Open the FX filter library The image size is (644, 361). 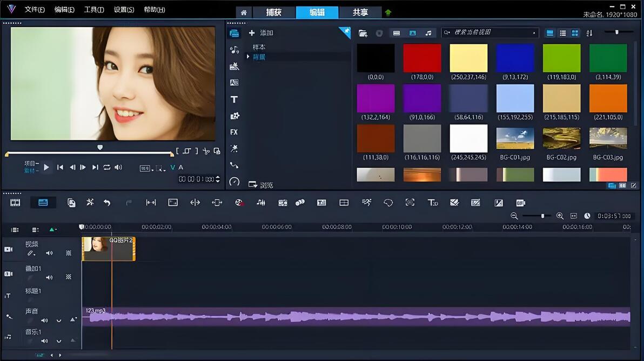point(234,132)
